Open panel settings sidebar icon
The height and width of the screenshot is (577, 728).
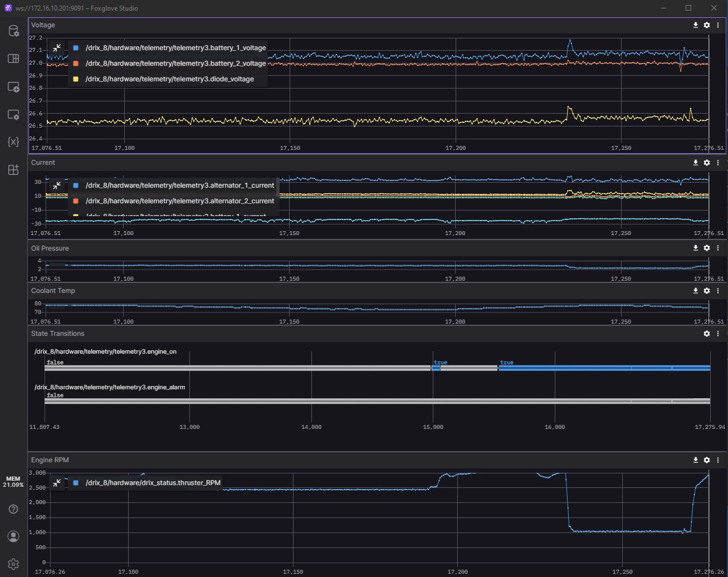coord(13,115)
